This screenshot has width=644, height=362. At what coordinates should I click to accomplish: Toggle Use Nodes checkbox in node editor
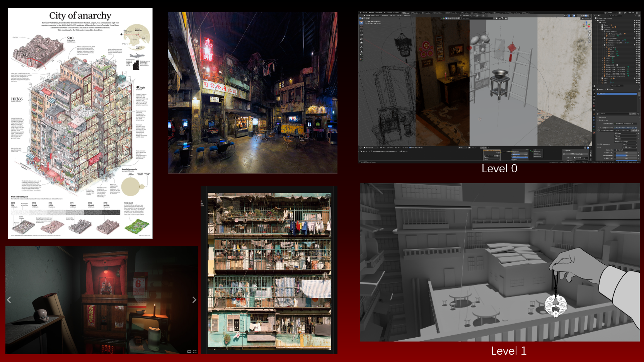click(x=410, y=148)
